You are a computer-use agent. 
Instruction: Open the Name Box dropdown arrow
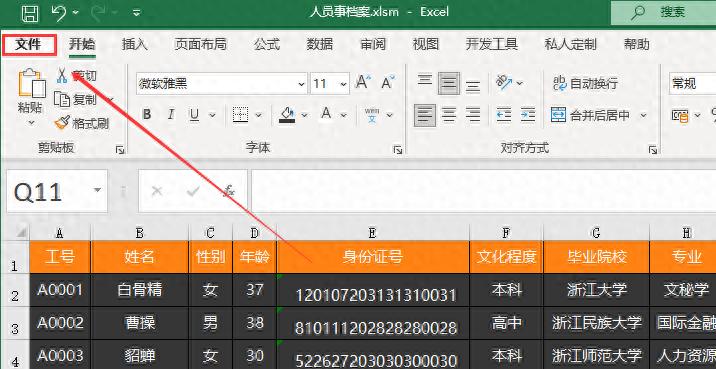pyautogui.click(x=97, y=190)
